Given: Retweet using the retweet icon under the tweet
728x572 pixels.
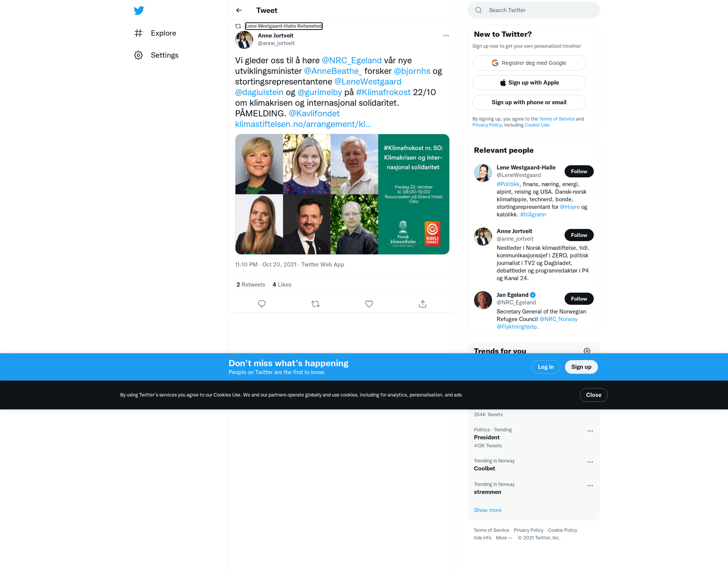Looking at the screenshot, I should 315,304.
